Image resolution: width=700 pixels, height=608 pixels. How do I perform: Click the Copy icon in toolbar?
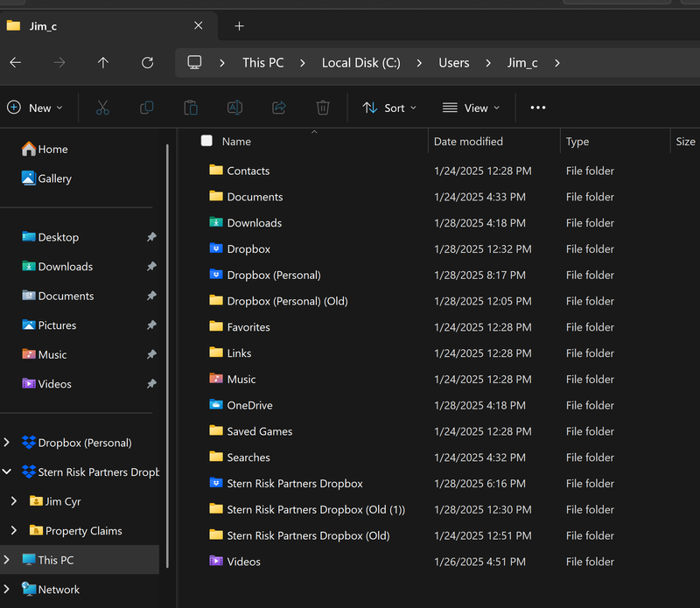(147, 108)
